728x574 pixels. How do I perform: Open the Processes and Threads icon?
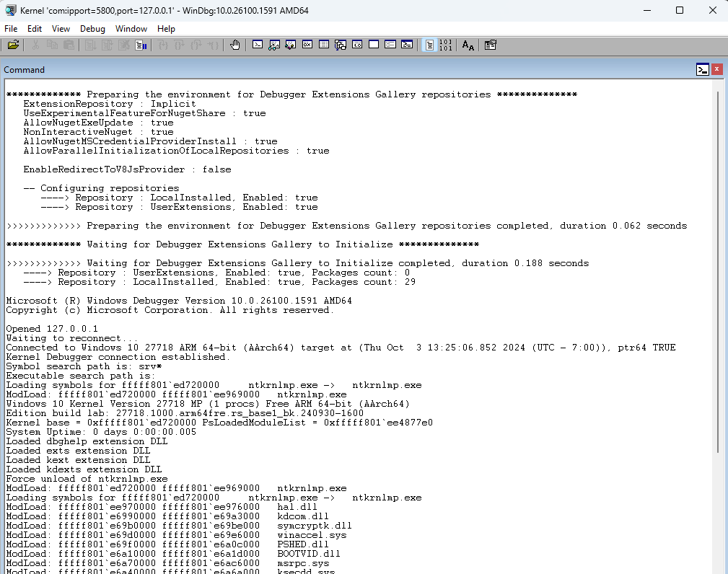click(390, 45)
